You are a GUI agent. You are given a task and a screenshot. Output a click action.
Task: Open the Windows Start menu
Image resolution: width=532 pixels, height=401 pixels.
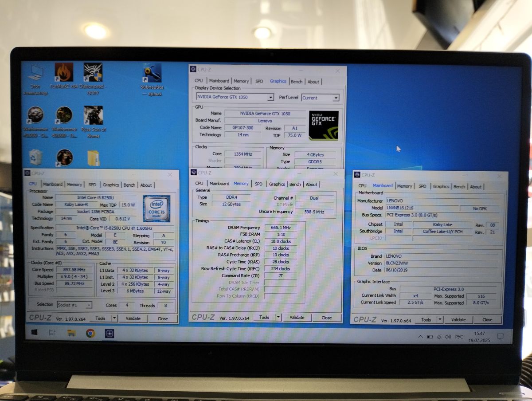tap(34, 332)
